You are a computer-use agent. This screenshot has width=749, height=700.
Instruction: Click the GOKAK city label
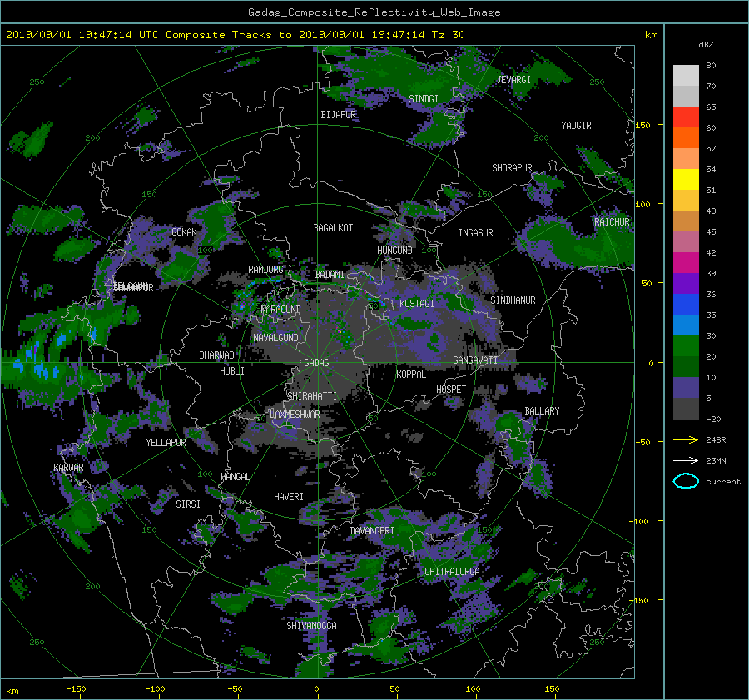(185, 232)
